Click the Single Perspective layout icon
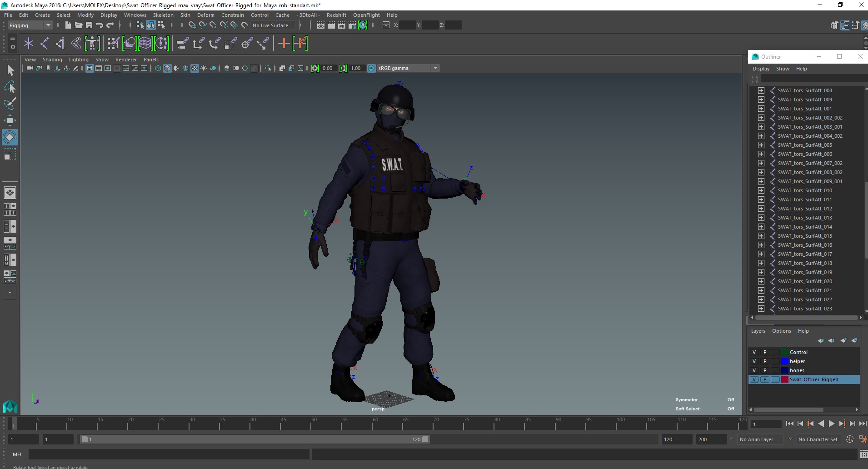The image size is (868, 469). point(10,193)
